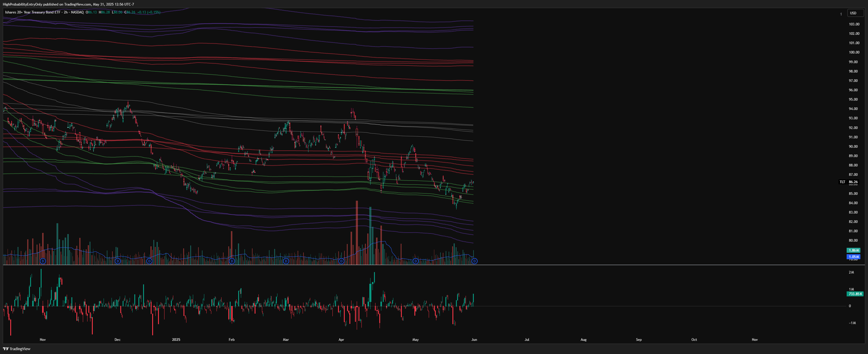
Task: Click the 2M label on indicator axis
Action: point(851,272)
